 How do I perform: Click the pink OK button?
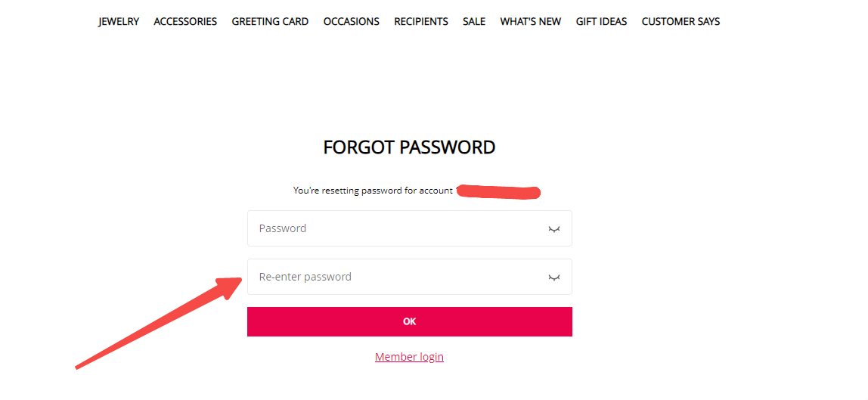pos(409,321)
